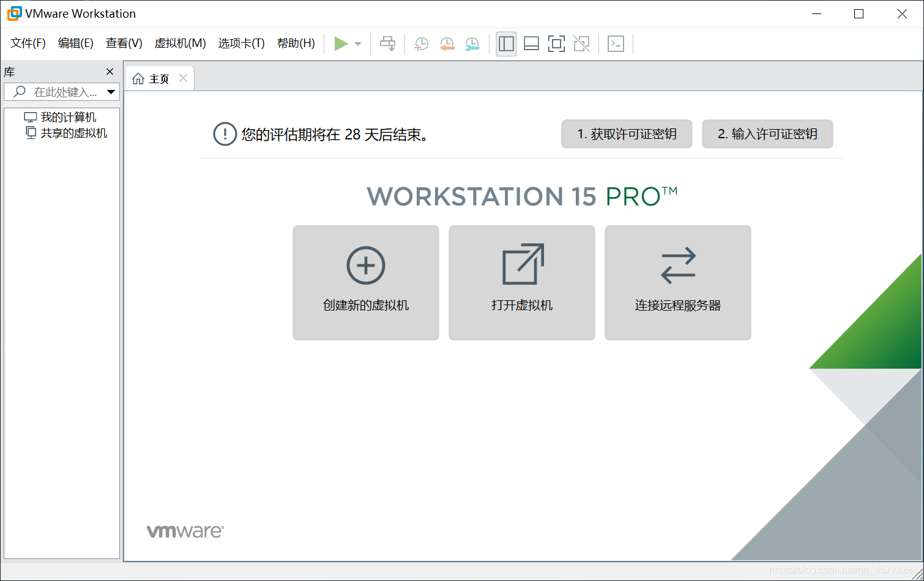Select the 主页 tab
The image size is (924, 581).
(x=160, y=79)
